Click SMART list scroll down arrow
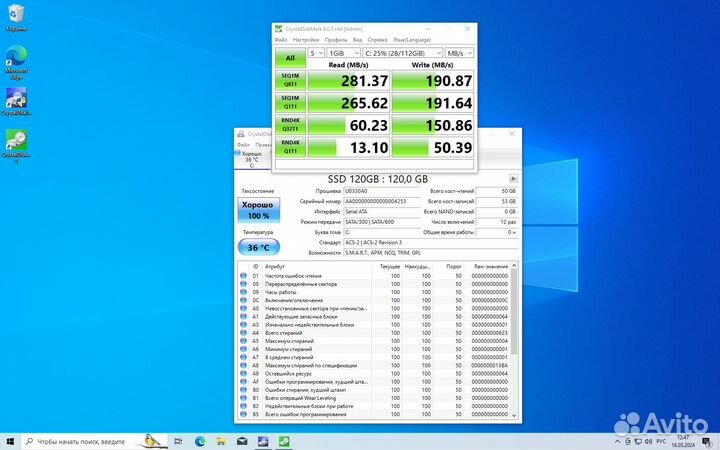 click(514, 416)
